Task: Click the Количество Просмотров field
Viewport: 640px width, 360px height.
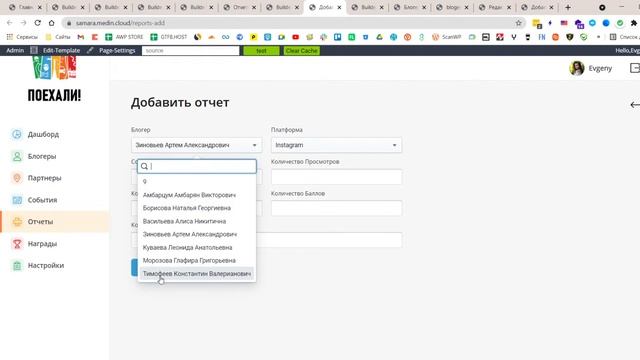Action: coord(336,177)
